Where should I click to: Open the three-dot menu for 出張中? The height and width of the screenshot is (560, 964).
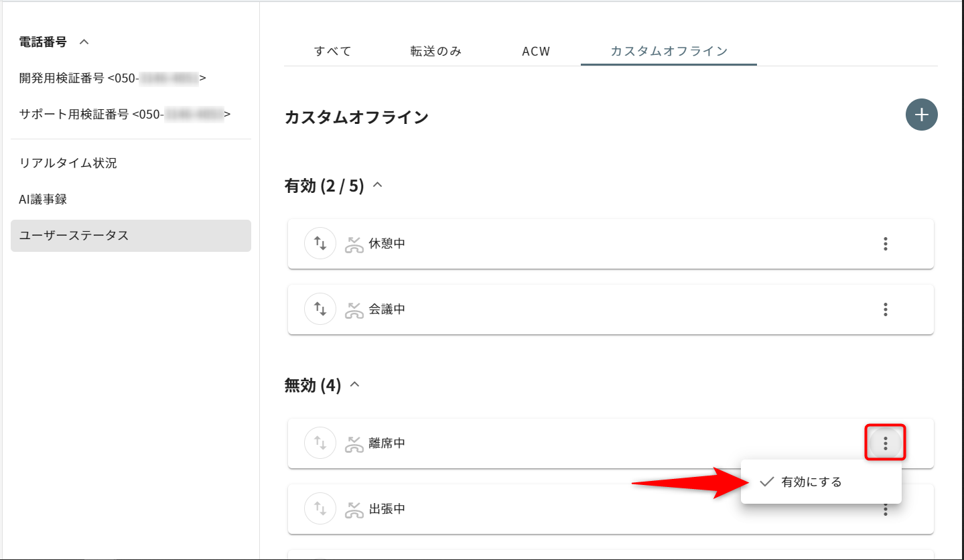885,510
